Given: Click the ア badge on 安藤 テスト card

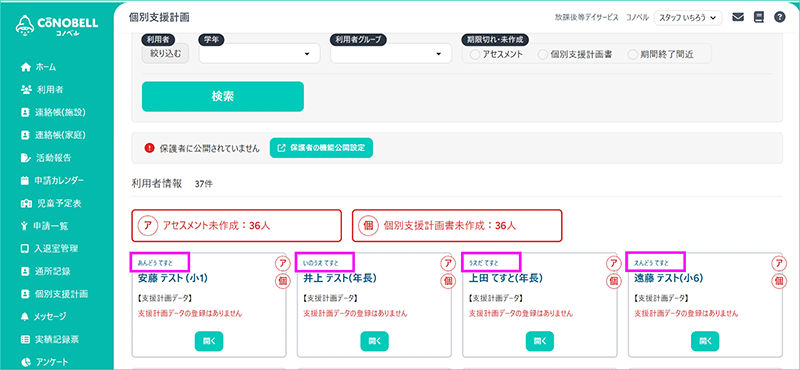Looking at the screenshot, I should [x=282, y=263].
